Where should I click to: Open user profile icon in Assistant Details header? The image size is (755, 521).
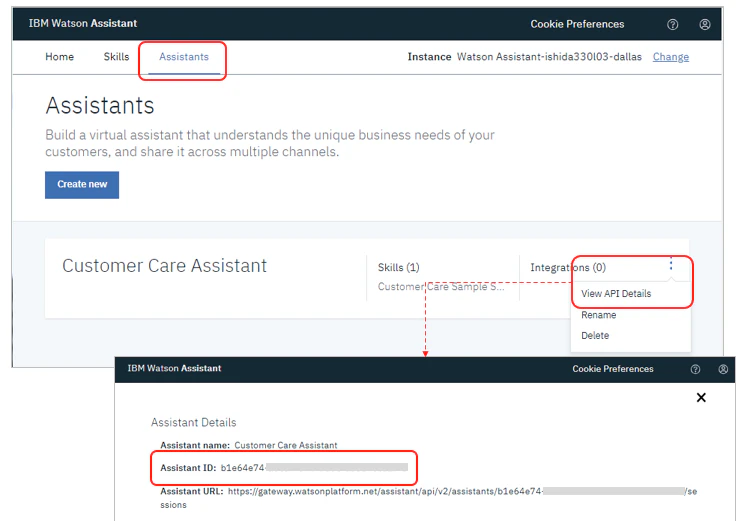(x=723, y=369)
